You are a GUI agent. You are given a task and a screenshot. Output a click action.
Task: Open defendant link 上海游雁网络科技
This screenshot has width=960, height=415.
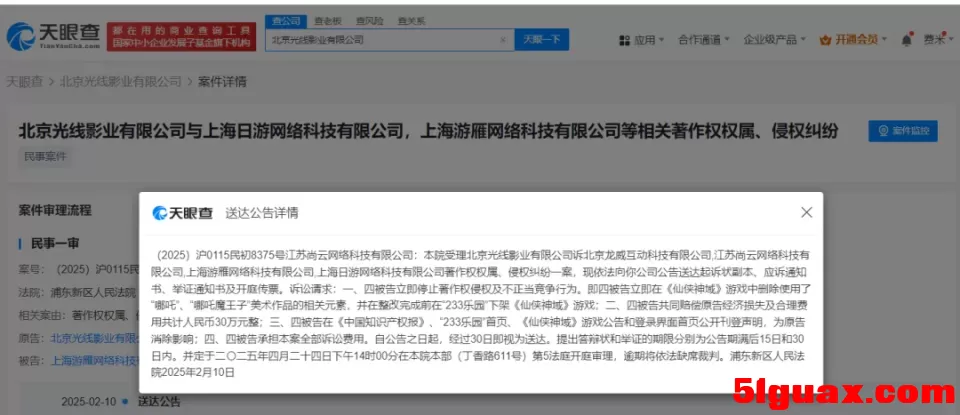click(x=96, y=361)
